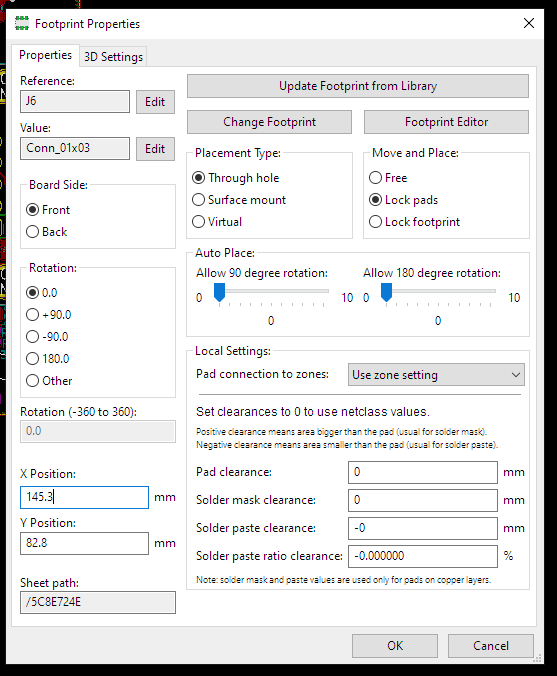The height and width of the screenshot is (676, 557).
Task: Select Back board side option
Action: coord(47,232)
